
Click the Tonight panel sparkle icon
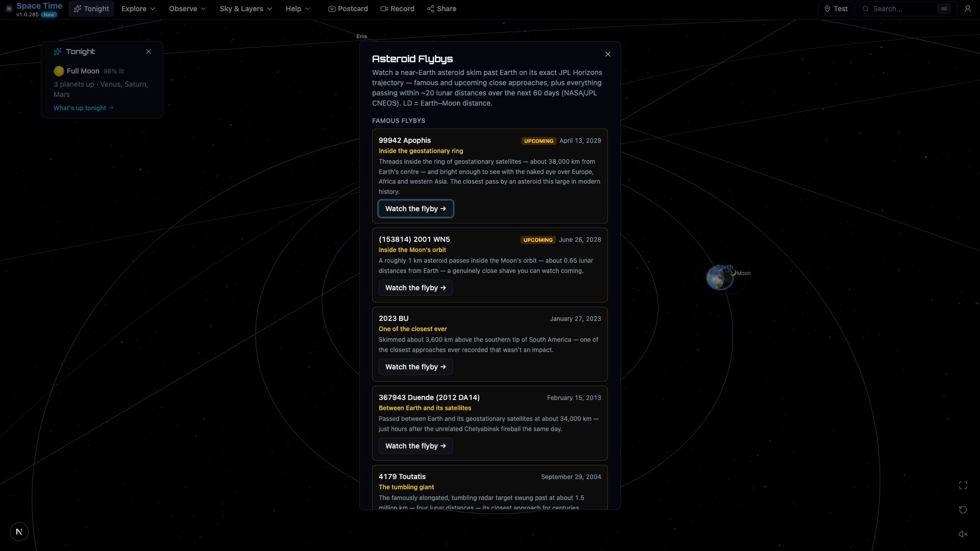(x=58, y=52)
